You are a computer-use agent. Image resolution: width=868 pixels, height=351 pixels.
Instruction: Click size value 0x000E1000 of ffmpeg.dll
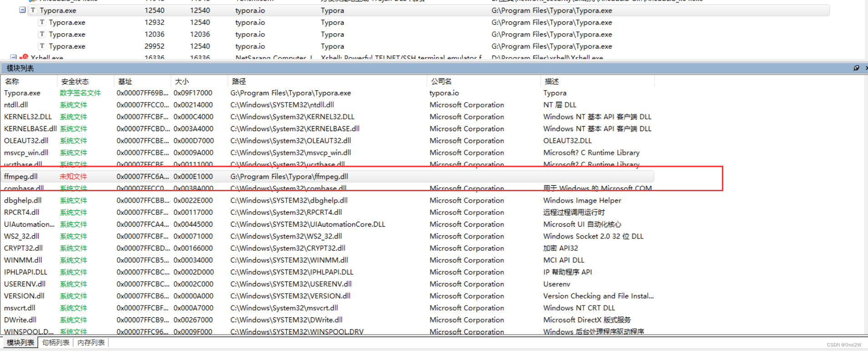coord(193,176)
